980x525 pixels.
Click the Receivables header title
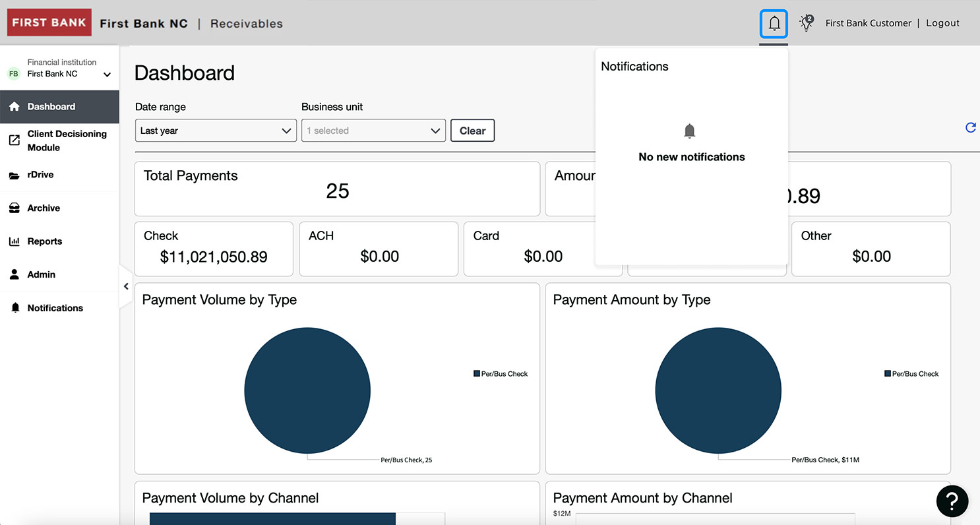(247, 24)
